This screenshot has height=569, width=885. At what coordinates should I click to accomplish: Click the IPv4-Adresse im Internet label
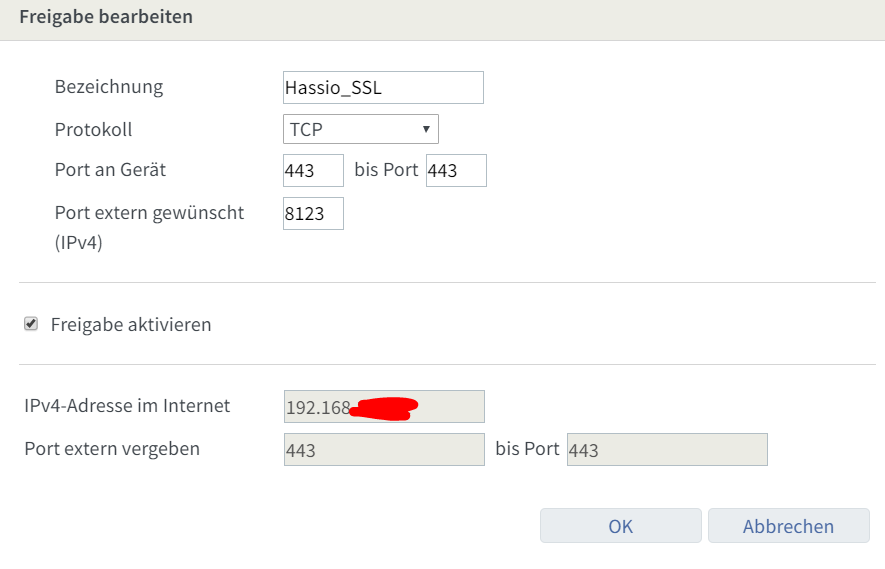(127, 406)
